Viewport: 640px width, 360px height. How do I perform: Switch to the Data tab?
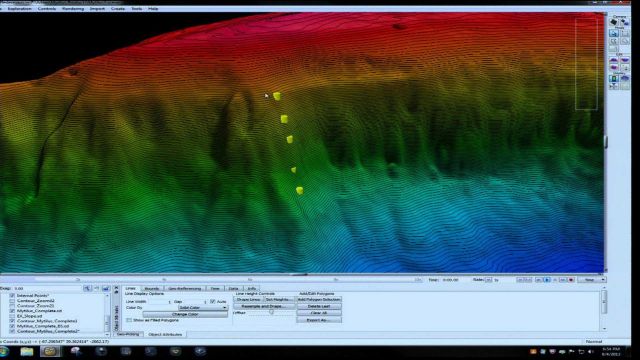233,289
